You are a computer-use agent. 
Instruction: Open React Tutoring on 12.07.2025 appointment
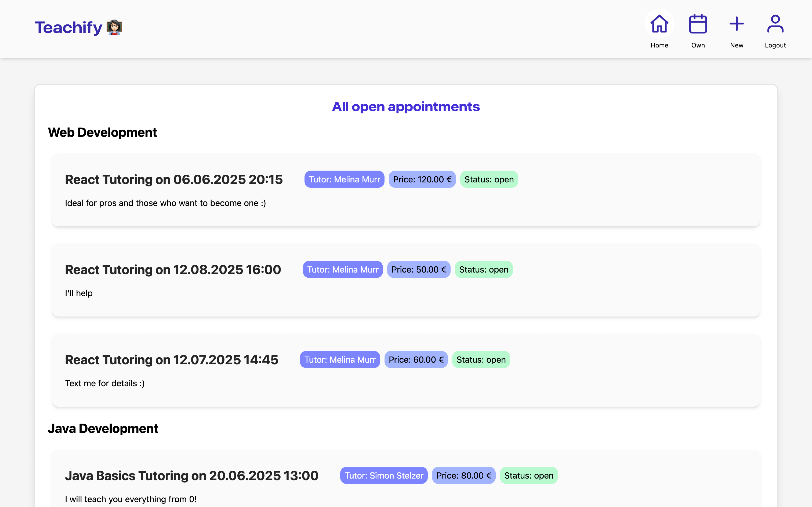coord(172,360)
